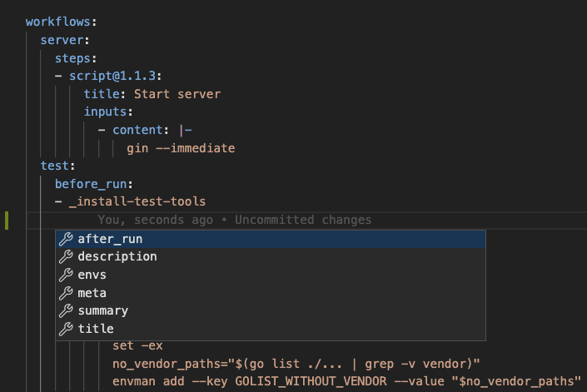Click the Start server title value
Image resolution: width=587 pixels, height=392 pixels.
click(x=177, y=94)
